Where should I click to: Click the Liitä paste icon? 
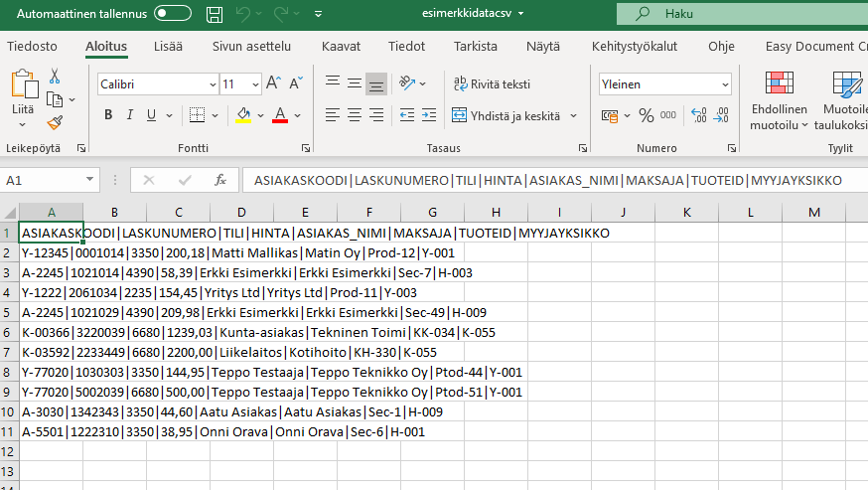tap(25, 84)
